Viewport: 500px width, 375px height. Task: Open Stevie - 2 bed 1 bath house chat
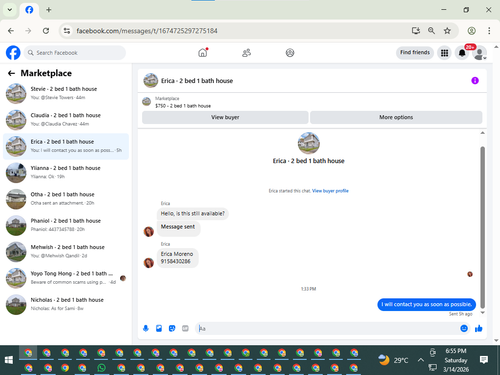[x=66, y=93]
